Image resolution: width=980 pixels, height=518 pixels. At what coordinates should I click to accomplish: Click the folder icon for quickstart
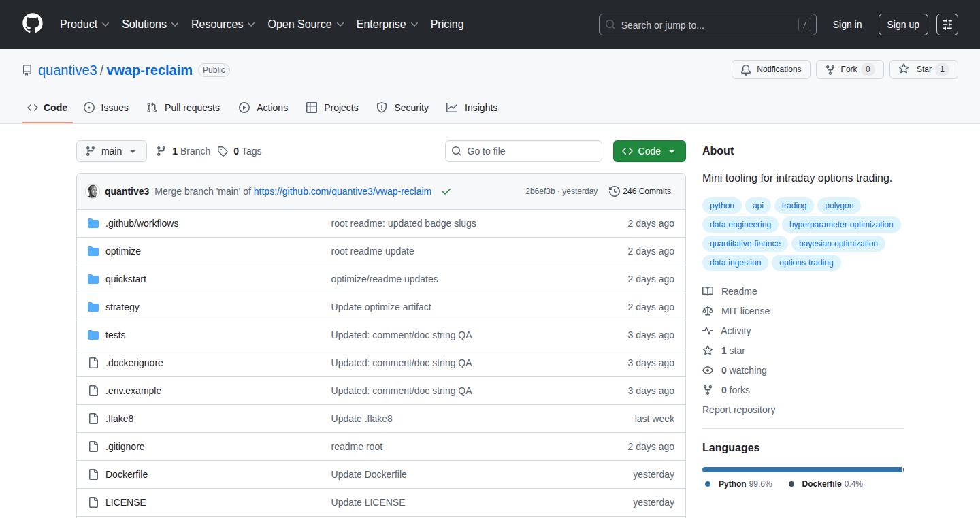click(x=93, y=279)
